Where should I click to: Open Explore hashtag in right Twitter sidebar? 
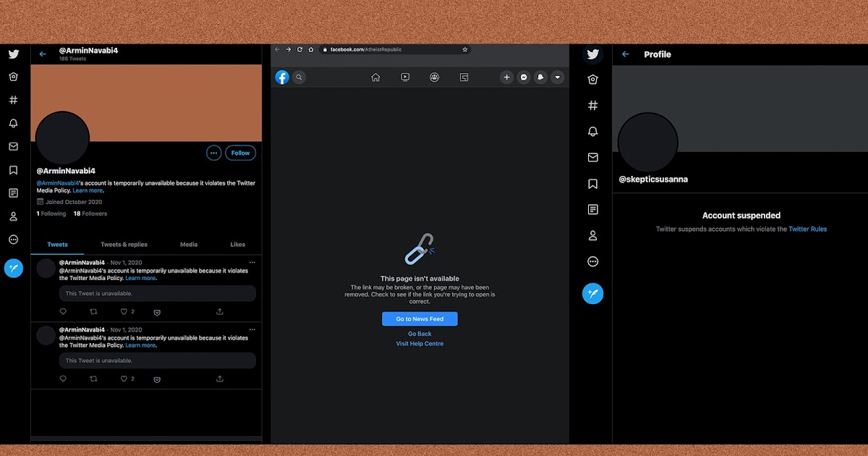(593, 106)
